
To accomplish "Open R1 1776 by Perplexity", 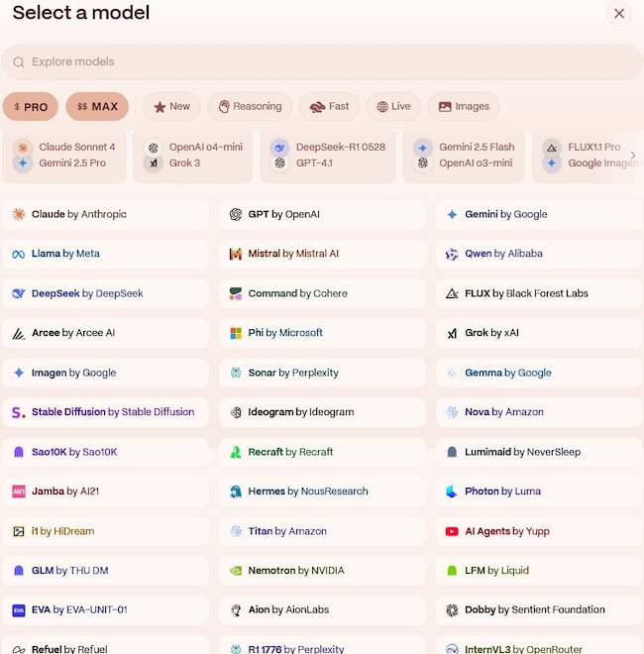I will click(x=322, y=645).
